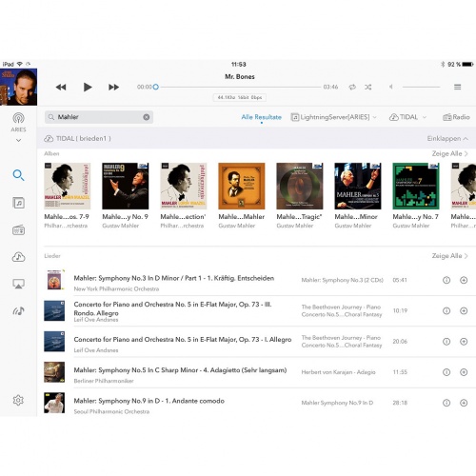The height and width of the screenshot is (476, 476).
Task: Clear the Mahler search field
Action: (147, 117)
